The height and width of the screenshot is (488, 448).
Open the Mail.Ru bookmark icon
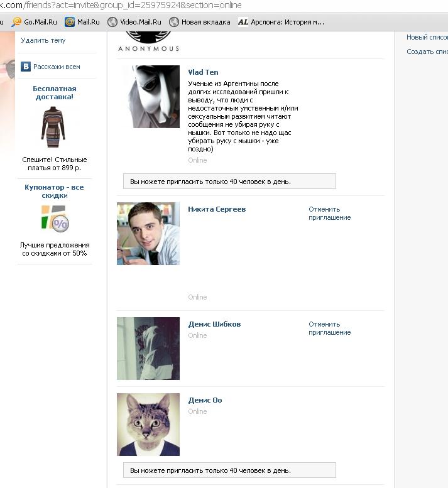click(70, 22)
